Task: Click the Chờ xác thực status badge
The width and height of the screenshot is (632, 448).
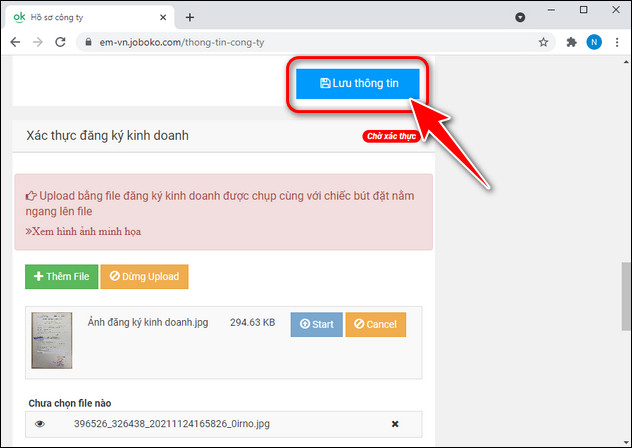Action: [391, 136]
